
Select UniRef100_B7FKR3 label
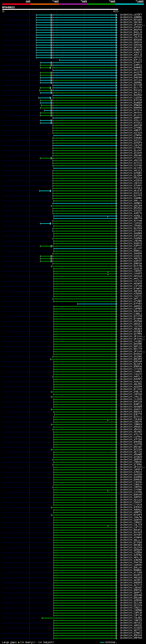131,304
